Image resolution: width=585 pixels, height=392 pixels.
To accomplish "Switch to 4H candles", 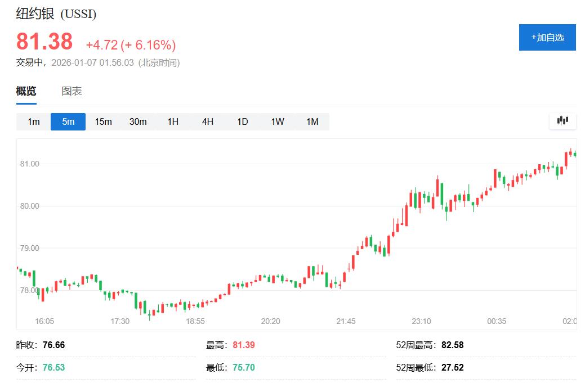I will point(208,121).
